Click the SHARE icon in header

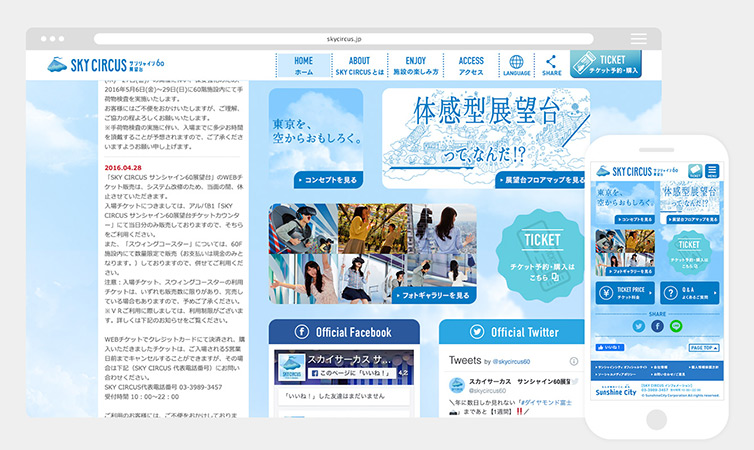point(552,65)
